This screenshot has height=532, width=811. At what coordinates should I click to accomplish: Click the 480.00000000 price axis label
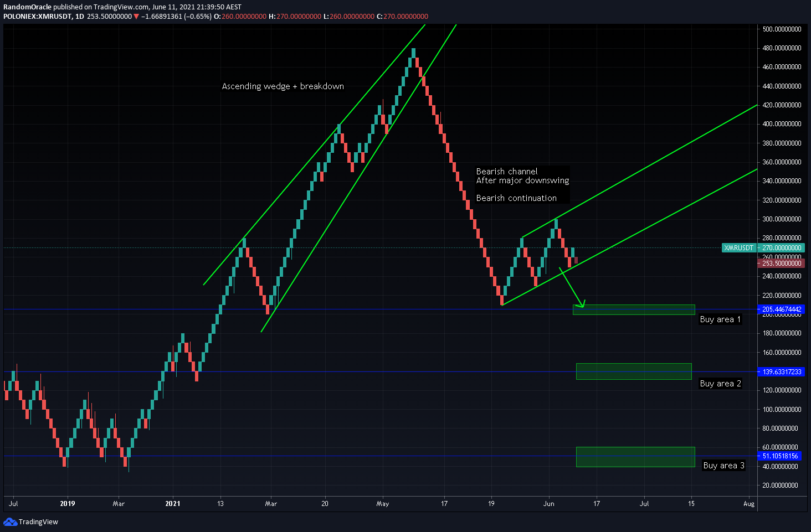pyautogui.click(x=782, y=48)
